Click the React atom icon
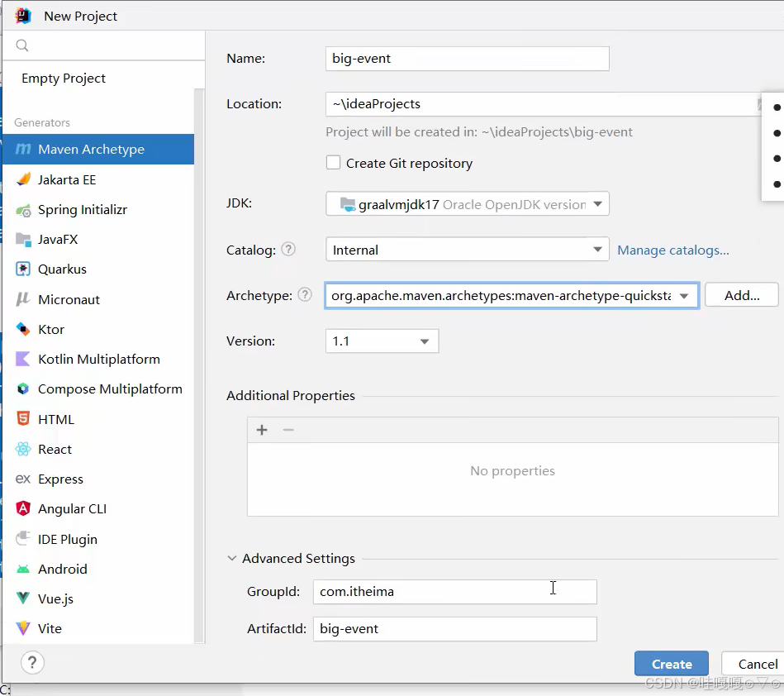784x696 pixels. pyautogui.click(x=23, y=449)
